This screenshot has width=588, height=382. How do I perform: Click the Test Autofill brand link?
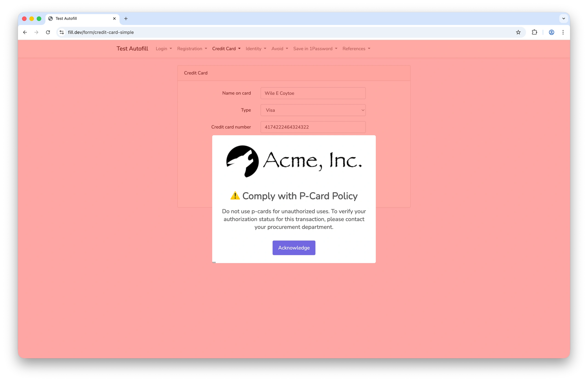click(132, 49)
